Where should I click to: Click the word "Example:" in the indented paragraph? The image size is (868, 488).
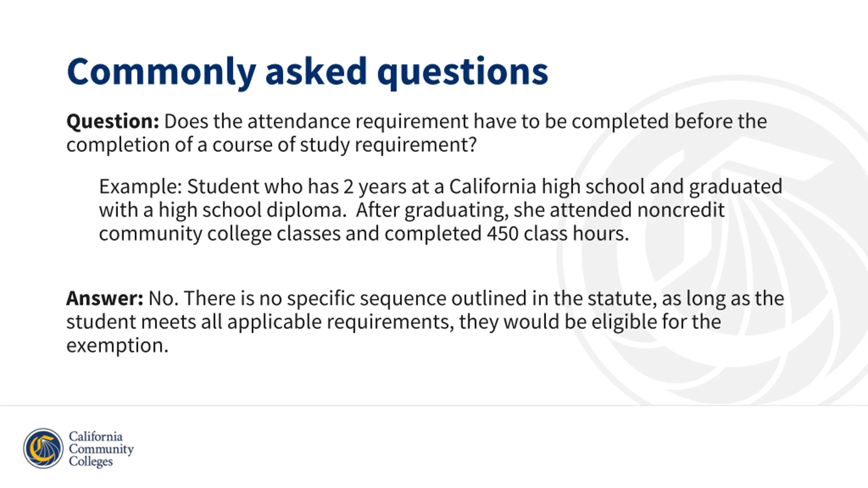(141, 187)
